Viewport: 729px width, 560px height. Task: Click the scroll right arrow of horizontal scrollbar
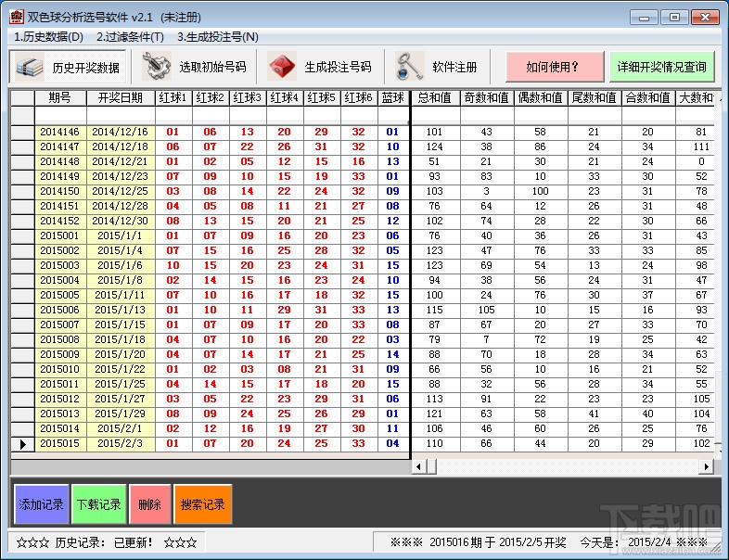pos(707,466)
